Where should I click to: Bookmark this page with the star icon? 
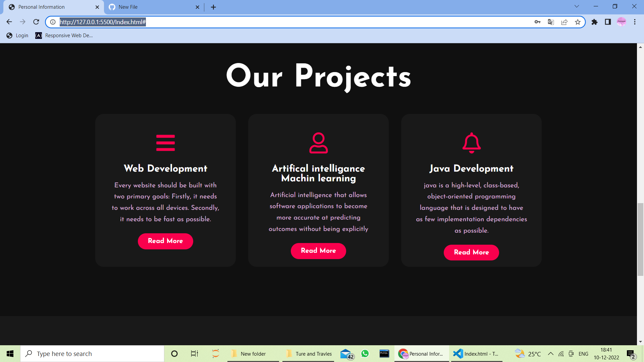point(578,22)
